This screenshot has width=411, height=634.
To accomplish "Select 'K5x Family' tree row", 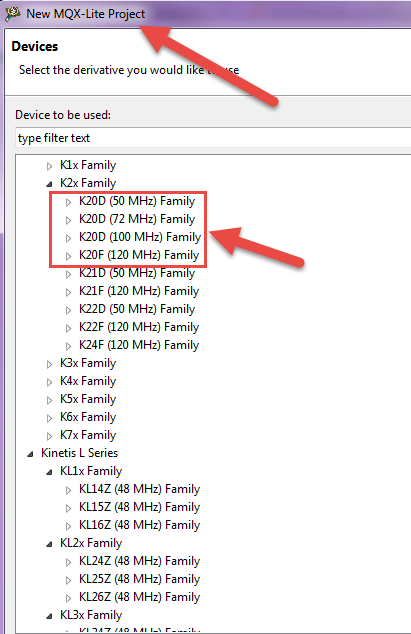I will (88, 399).
